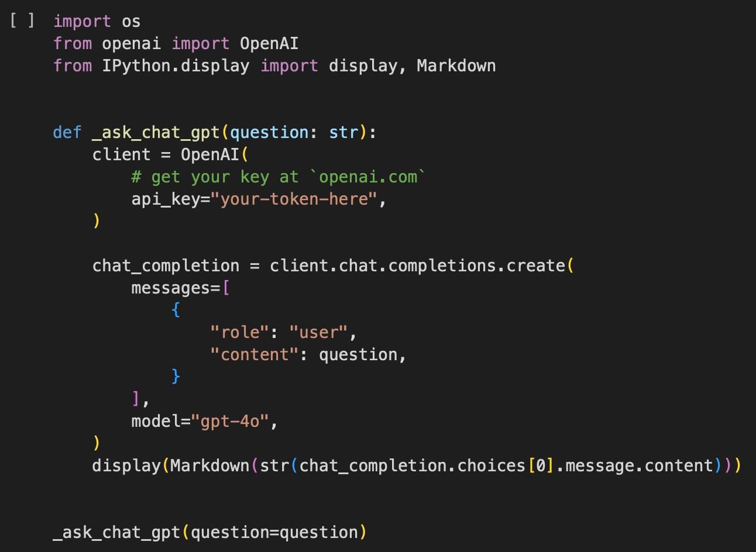This screenshot has height=552, width=756.
Task: Click the "content" dictionary key
Action: [255, 355]
